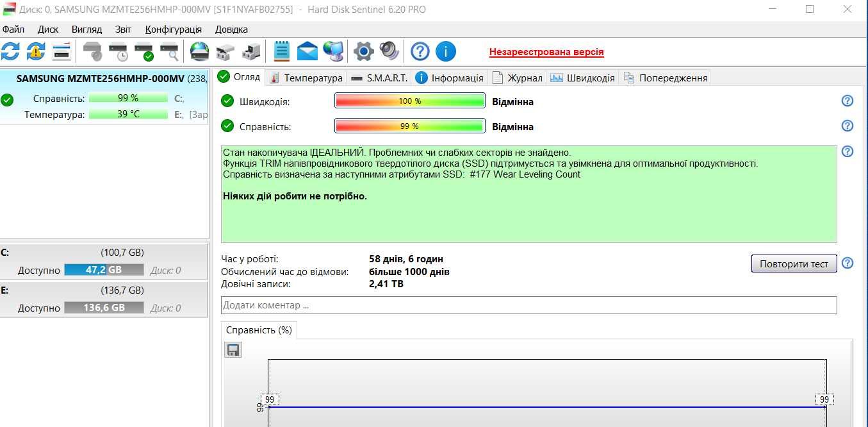868x427 pixels.
Task: Click the 2,41 TB lifetime writes value
Action: (x=386, y=283)
